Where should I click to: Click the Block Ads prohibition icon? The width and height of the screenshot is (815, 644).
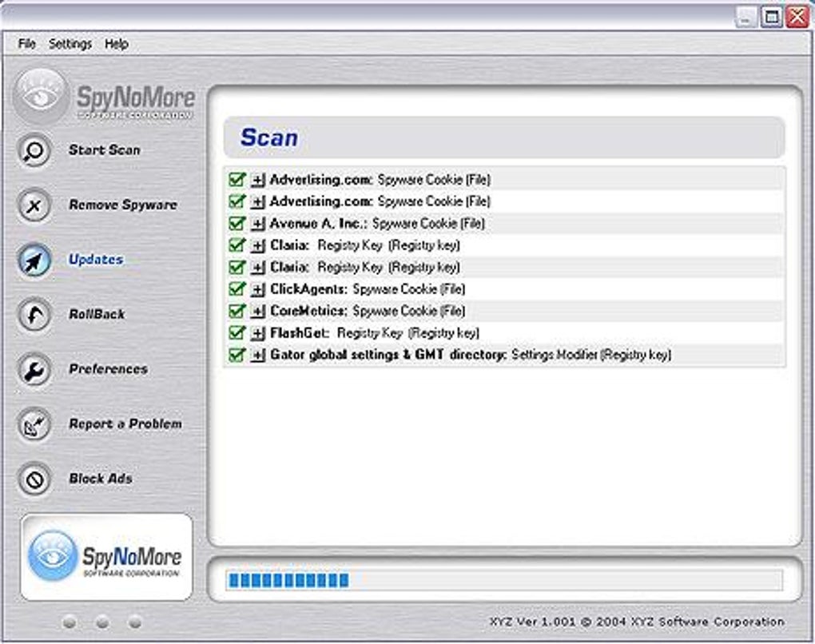34,479
